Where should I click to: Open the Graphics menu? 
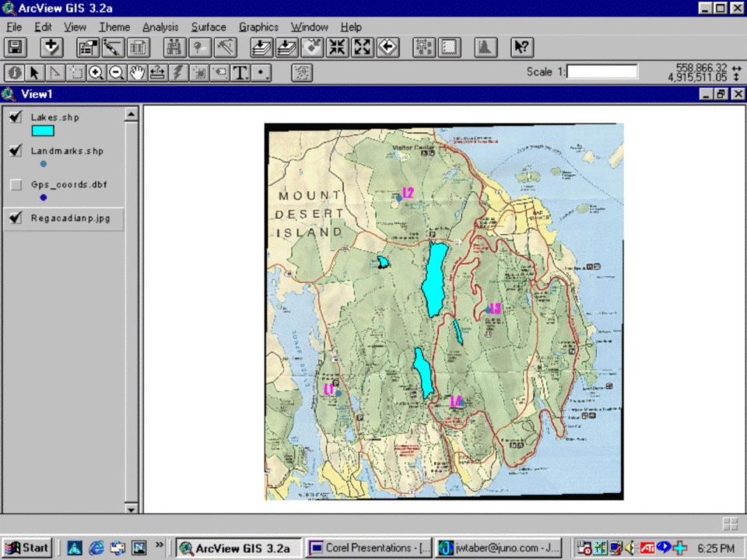click(258, 27)
